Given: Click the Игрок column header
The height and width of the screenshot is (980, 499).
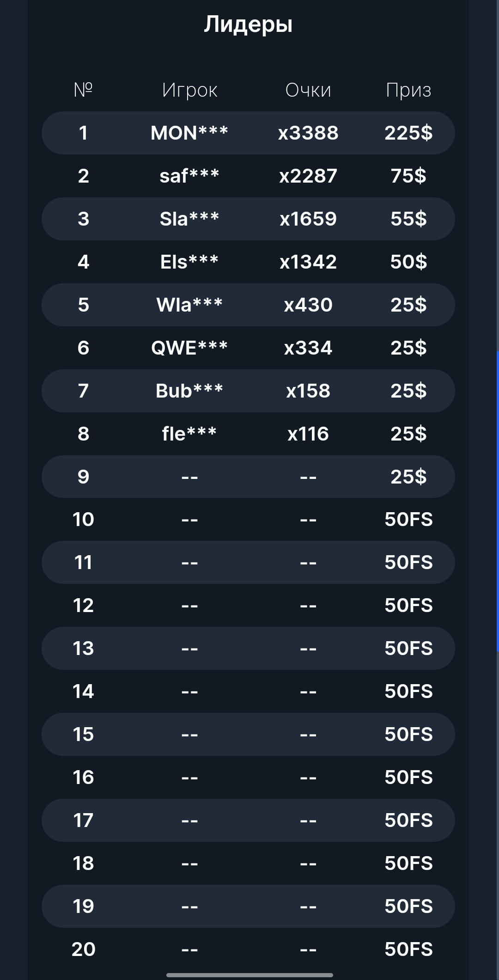Looking at the screenshot, I should coord(189,90).
